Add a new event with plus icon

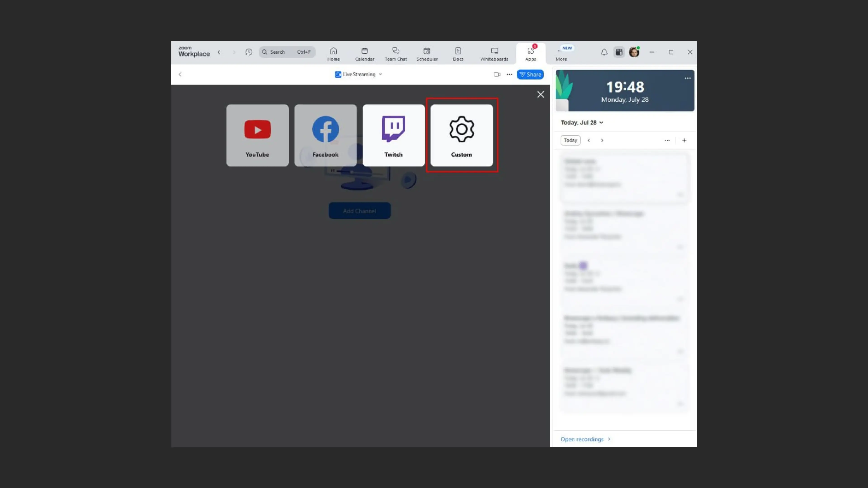point(684,141)
